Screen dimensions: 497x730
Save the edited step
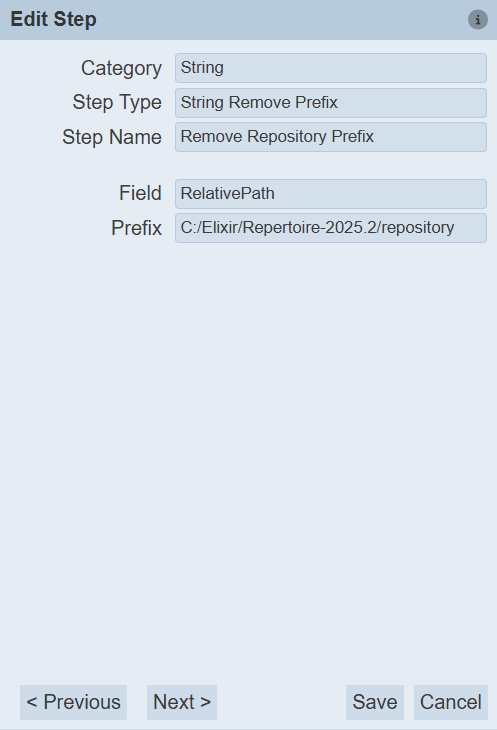375,702
